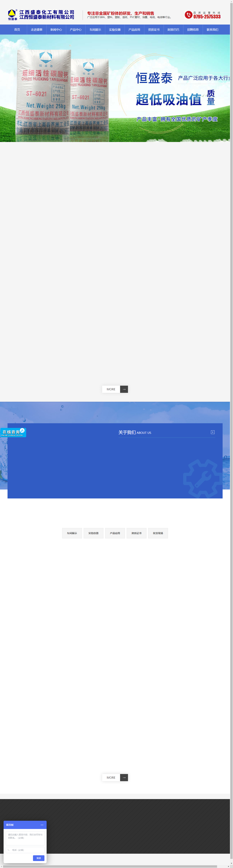Click the arrow icon beside the second MORE

coord(124,778)
